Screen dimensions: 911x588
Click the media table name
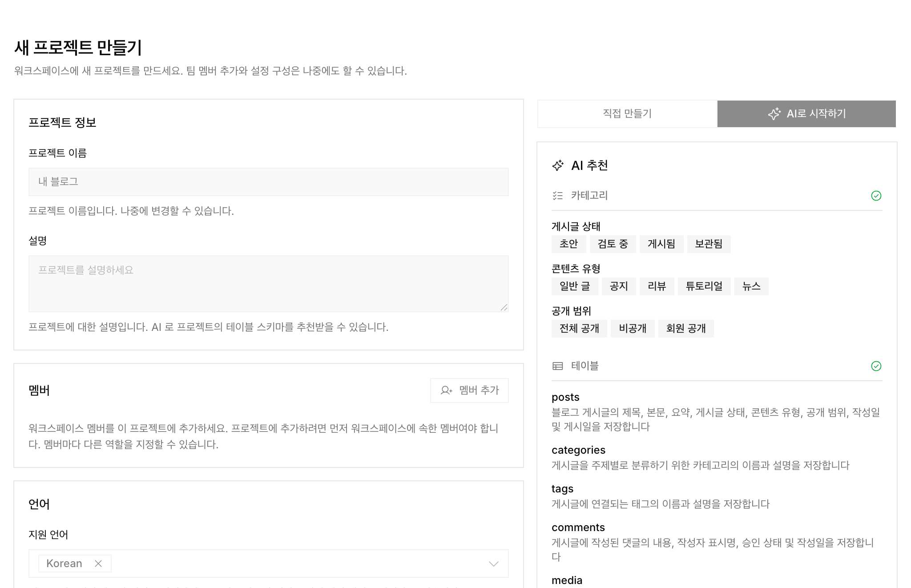point(567,580)
